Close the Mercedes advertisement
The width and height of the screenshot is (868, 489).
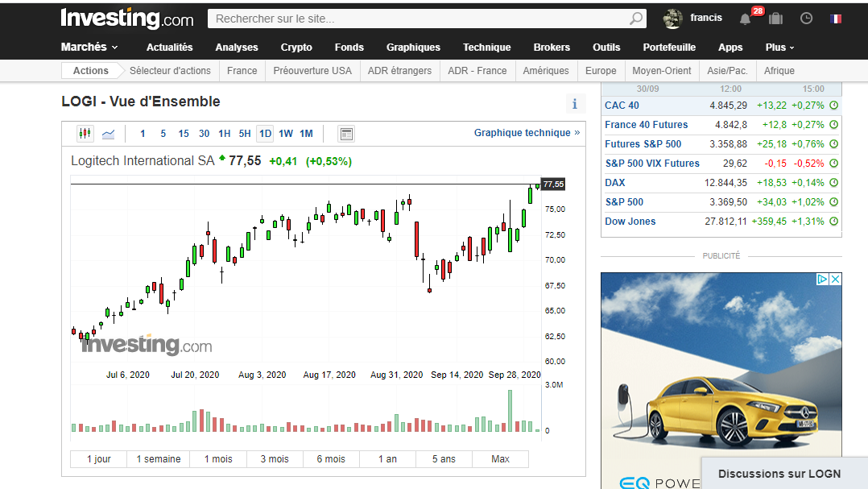(x=835, y=279)
